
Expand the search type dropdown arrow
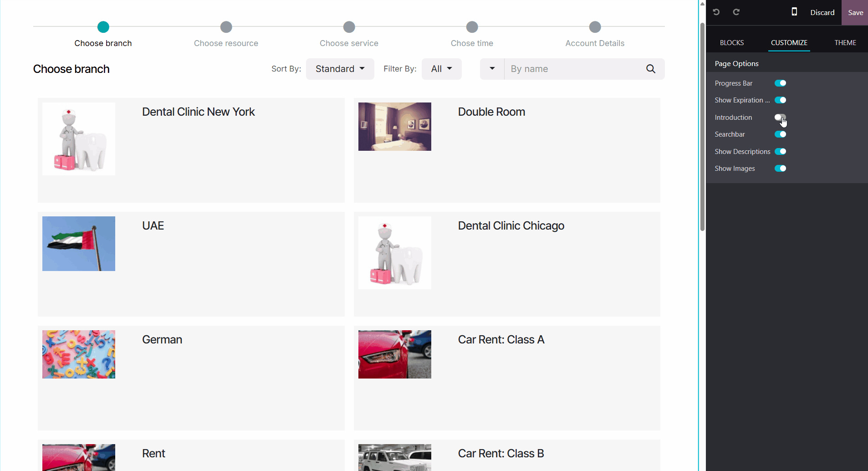tap(492, 69)
